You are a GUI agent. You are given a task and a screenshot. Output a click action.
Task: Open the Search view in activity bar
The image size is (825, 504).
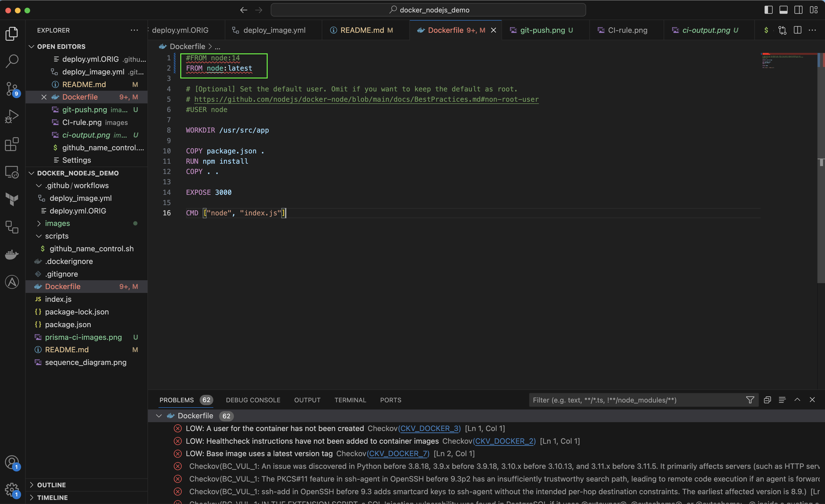(x=12, y=61)
